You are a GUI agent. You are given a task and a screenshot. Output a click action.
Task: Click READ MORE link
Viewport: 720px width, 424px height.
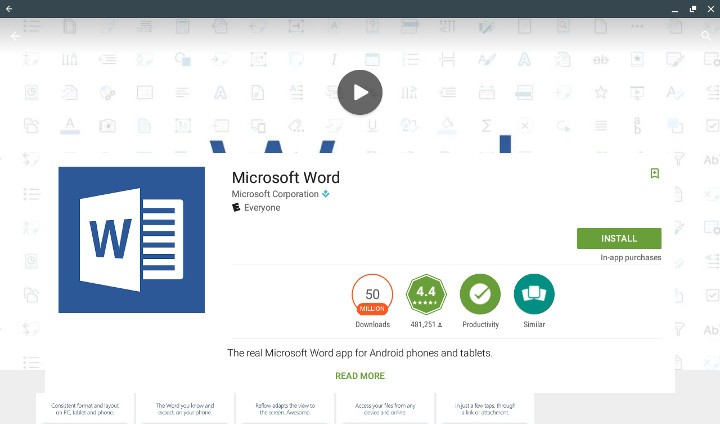(x=360, y=376)
